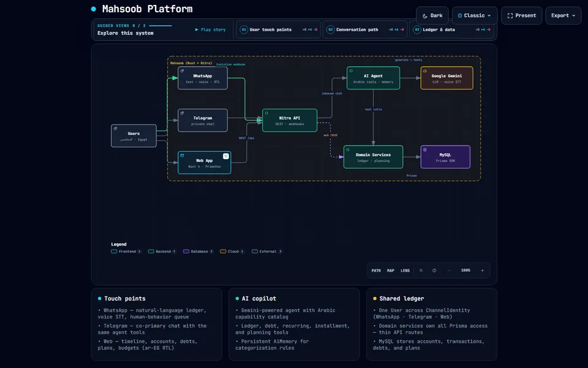The width and height of the screenshot is (588, 368).
Task: Click the Mahsoob Platform title
Action: (148, 9)
